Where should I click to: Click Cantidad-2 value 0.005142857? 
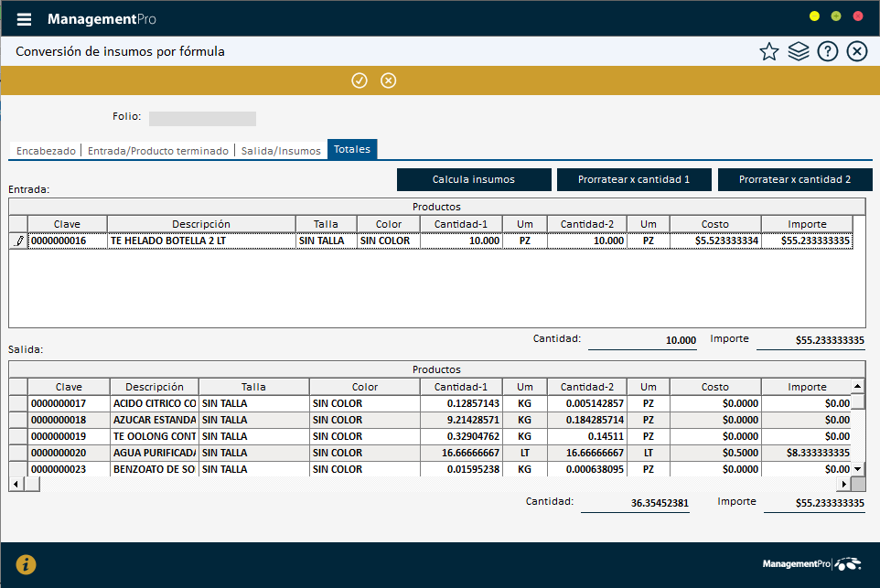[587, 403]
